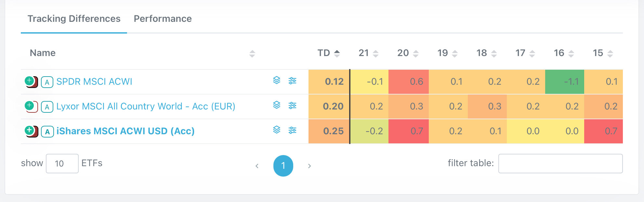Viewport: 644px width, 202px height.
Task: Click the 'A' badge beside iShares MSCI ACWI
Action: (47, 132)
